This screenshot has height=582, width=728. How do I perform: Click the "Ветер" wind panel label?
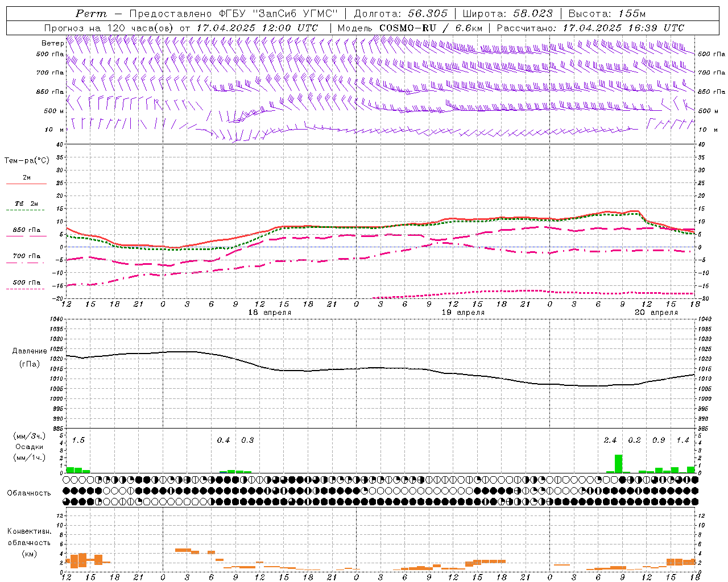tap(52, 43)
